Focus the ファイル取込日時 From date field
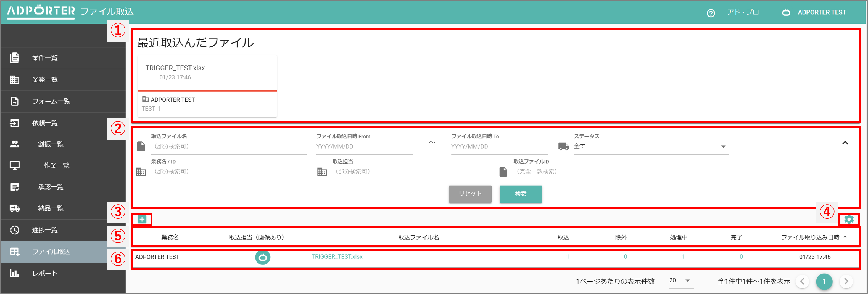This screenshot has height=294, width=868. coord(365,147)
